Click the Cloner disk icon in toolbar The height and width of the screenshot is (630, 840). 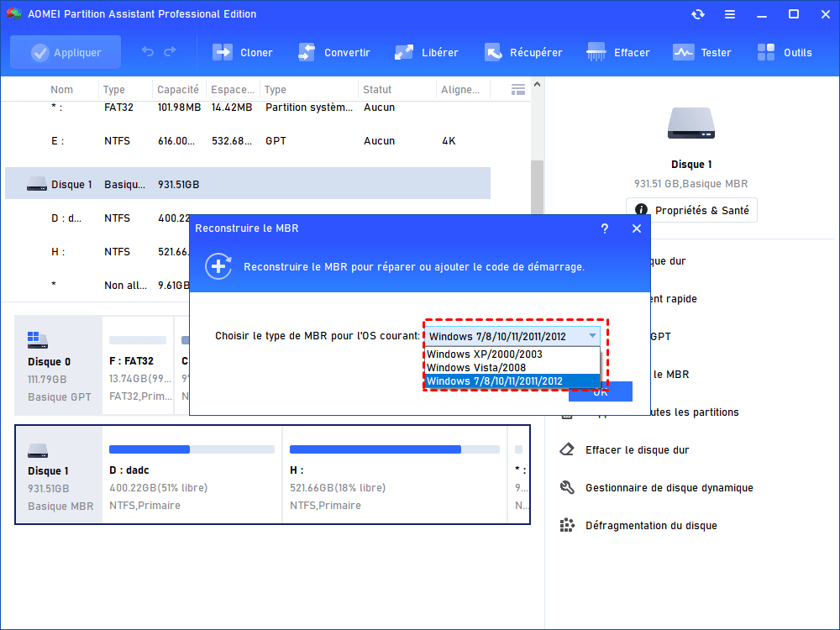(223, 52)
